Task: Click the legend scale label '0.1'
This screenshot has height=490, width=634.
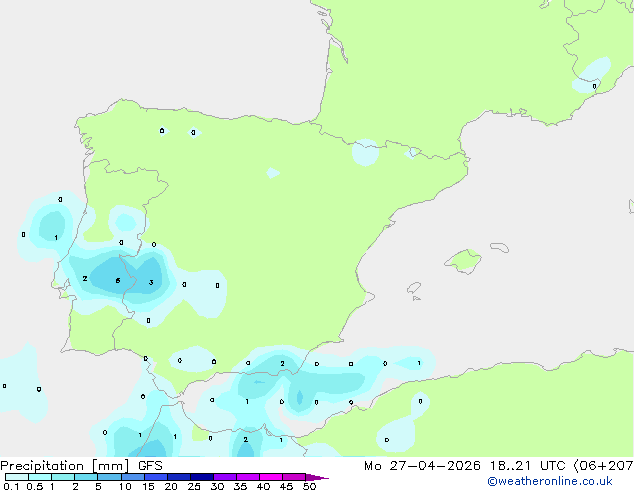Action: click(11, 486)
